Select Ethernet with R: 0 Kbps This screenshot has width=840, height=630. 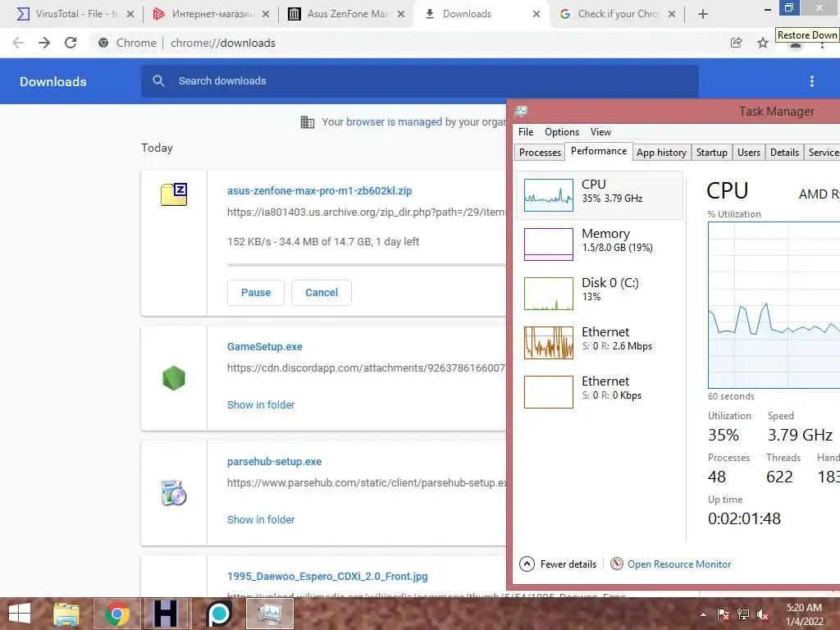click(x=600, y=392)
